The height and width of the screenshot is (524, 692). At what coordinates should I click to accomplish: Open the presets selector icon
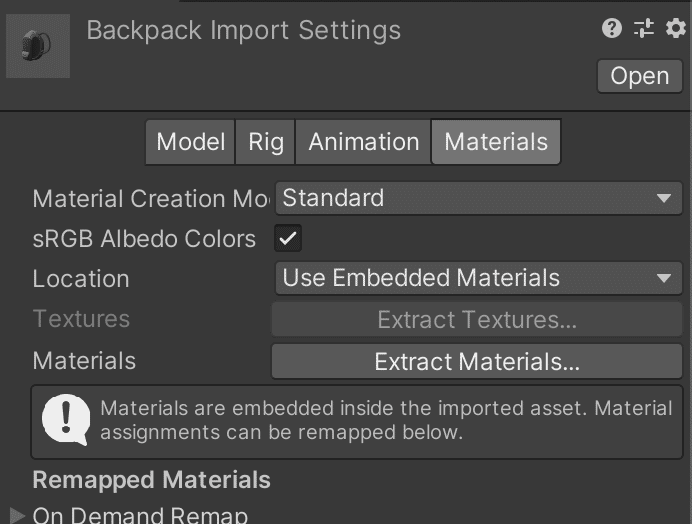click(x=644, y=29)
